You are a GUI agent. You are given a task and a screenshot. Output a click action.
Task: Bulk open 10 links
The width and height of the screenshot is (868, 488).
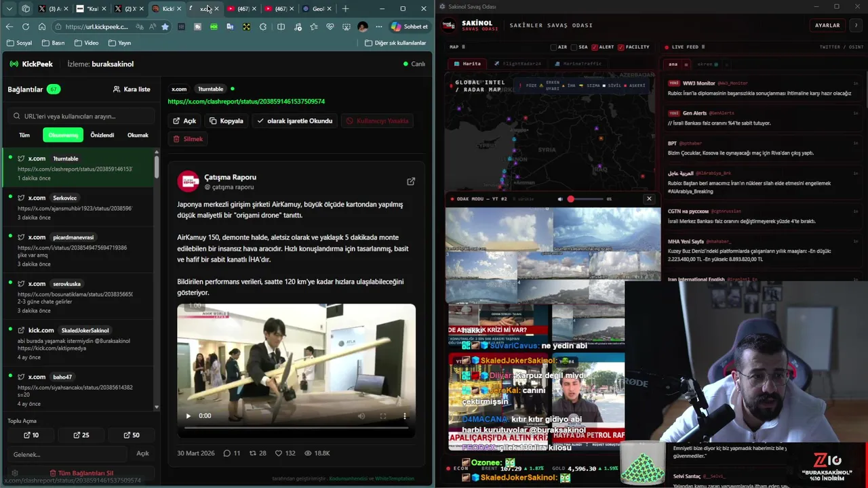pos(31,435)
